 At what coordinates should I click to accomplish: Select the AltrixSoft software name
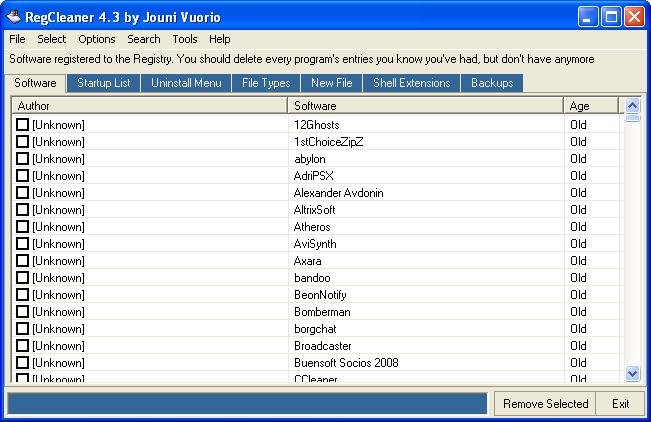[x=314, y=210]
